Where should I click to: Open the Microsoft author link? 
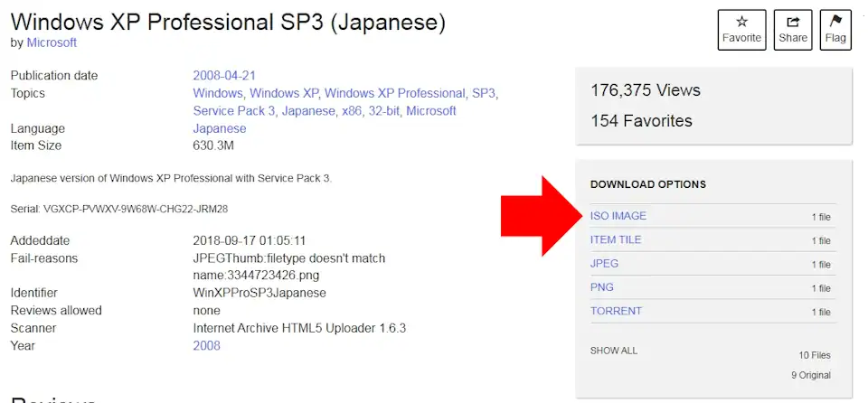[52, 42]
